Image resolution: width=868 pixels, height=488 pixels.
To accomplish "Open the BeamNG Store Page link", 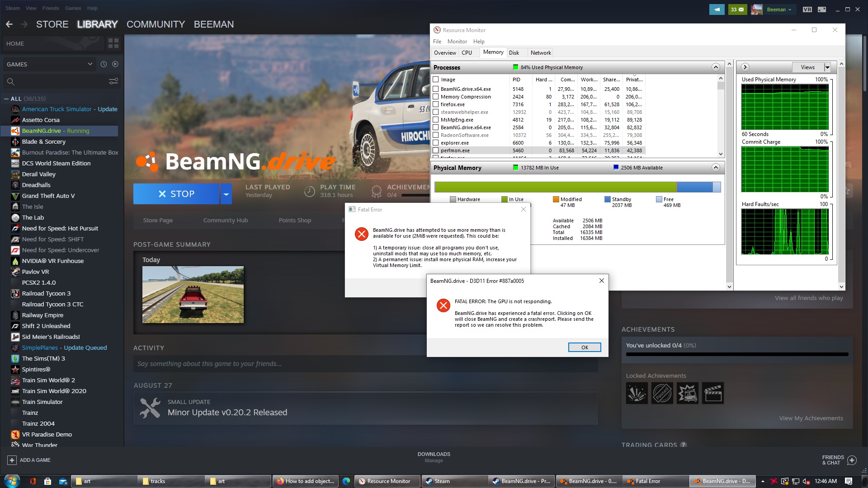I will (x=158, y=221).
